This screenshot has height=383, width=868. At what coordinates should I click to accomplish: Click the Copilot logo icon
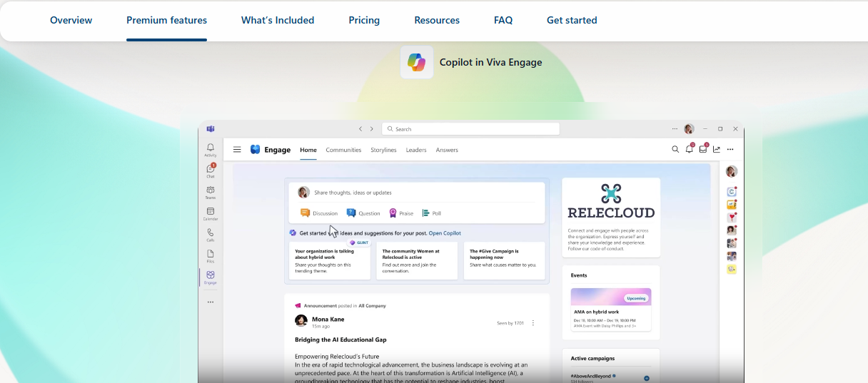(x=417, y=62)
